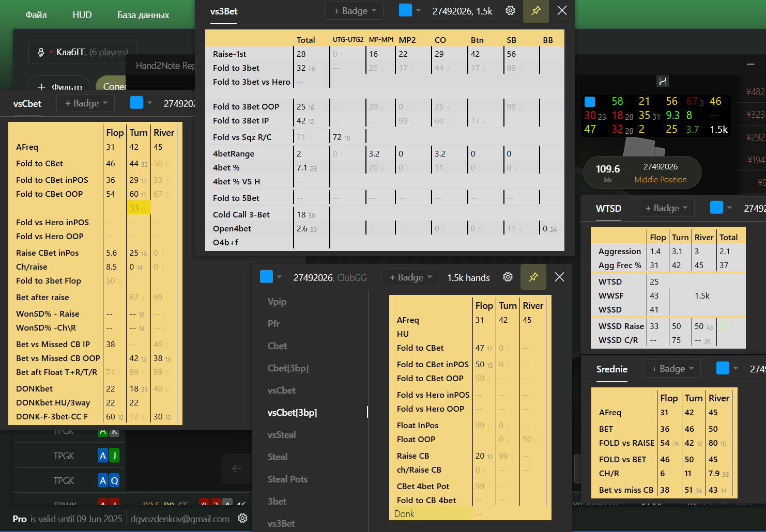Viewport: 766px width, 532px height.
Task: Expand color arrow in vsCbet popup
Action: click(x=150, y=103)
